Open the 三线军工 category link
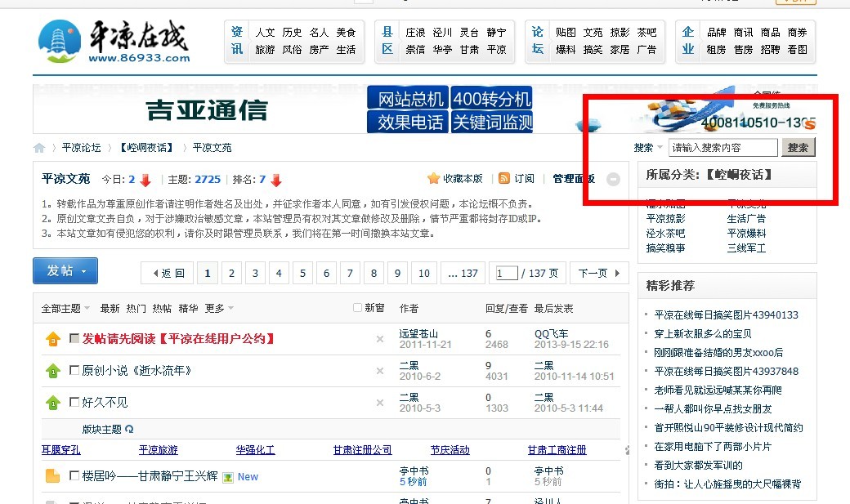Viewport: 850px width, 504px height. (746, 248)
